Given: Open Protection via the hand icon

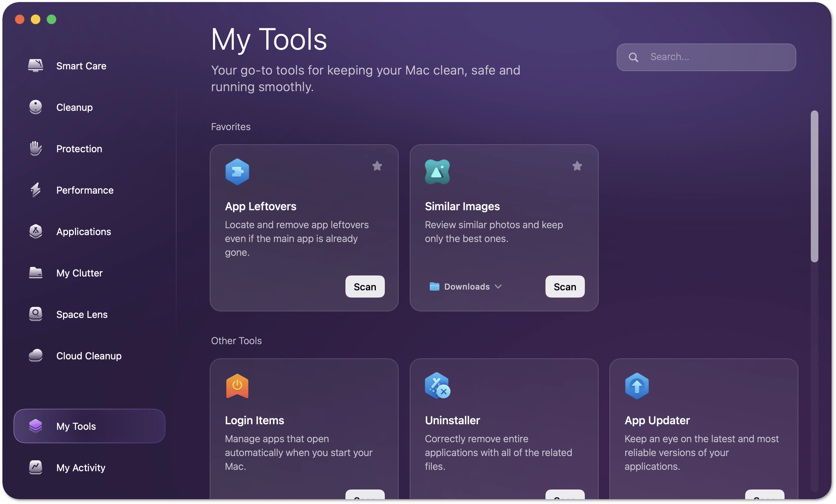Looking at the screenshot, I should click(36, 148).
